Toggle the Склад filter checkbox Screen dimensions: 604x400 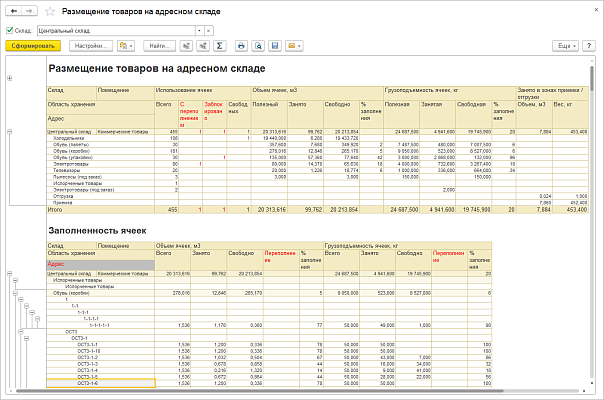pyautogui.click(x=8, y=31)
